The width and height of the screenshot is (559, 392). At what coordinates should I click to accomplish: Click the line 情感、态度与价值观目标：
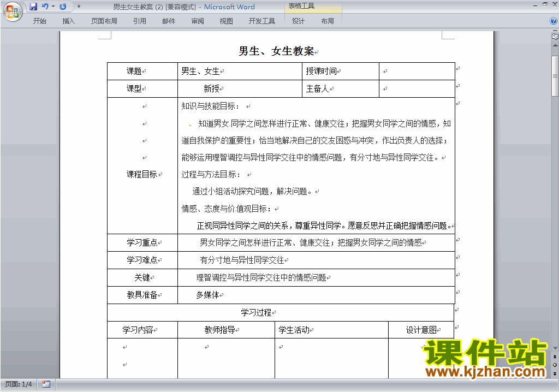click(x=227, y=209)
